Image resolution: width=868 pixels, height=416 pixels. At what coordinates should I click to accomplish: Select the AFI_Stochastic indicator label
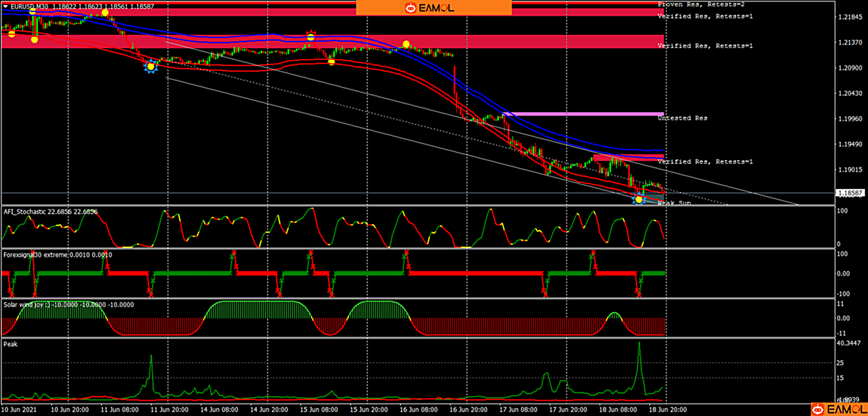point(50,212)
